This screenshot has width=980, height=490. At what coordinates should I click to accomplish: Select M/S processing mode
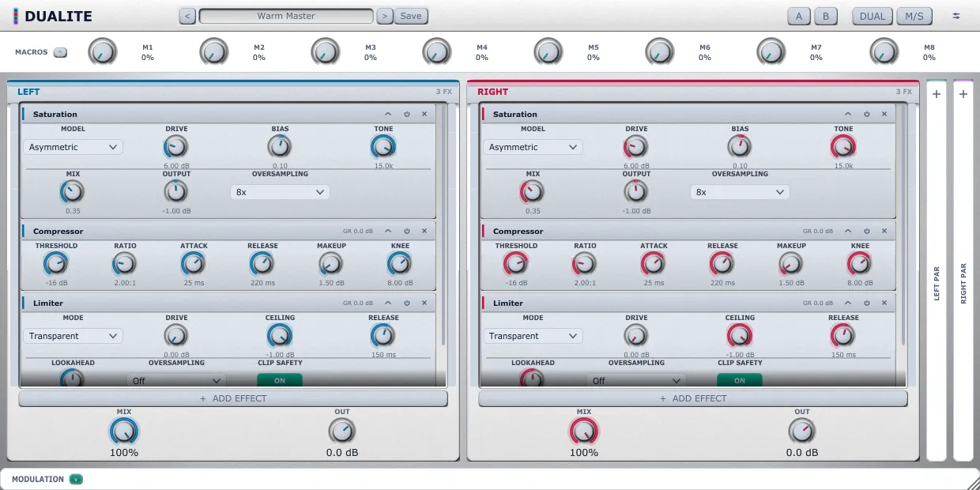click(x=914, y=16)
